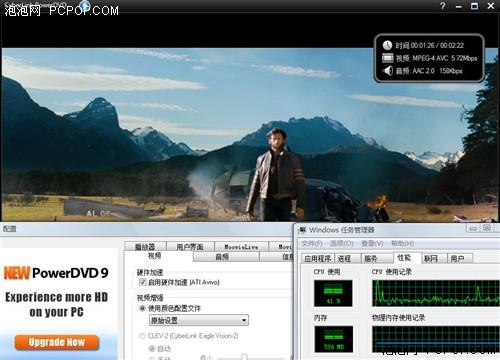Click the CPU usage history graph
This screenshot has width=500, height=360.
click(x=436, y=293)
